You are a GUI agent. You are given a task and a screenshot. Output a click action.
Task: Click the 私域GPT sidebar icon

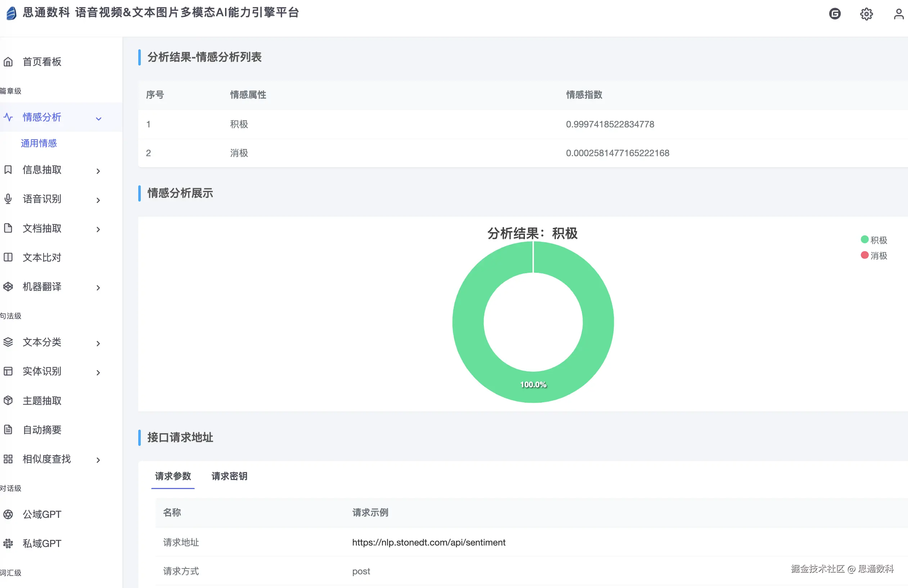(x=8, y=543)
